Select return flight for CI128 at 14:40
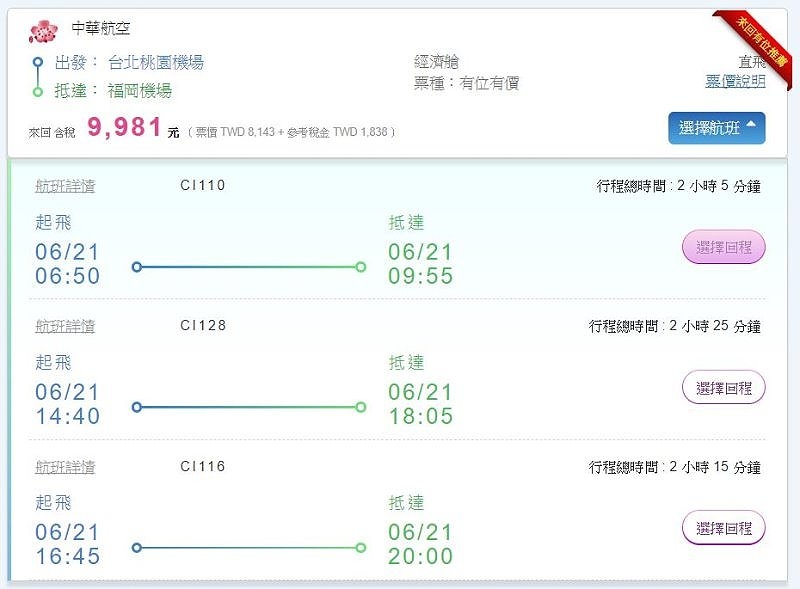This screenshot has height=589, width=800. [x=723, y=387]
